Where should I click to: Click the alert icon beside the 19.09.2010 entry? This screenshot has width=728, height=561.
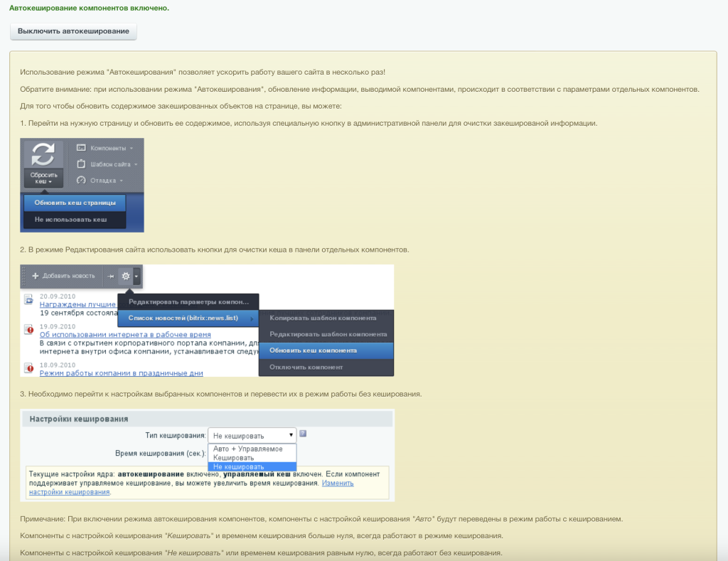point(28,330)
